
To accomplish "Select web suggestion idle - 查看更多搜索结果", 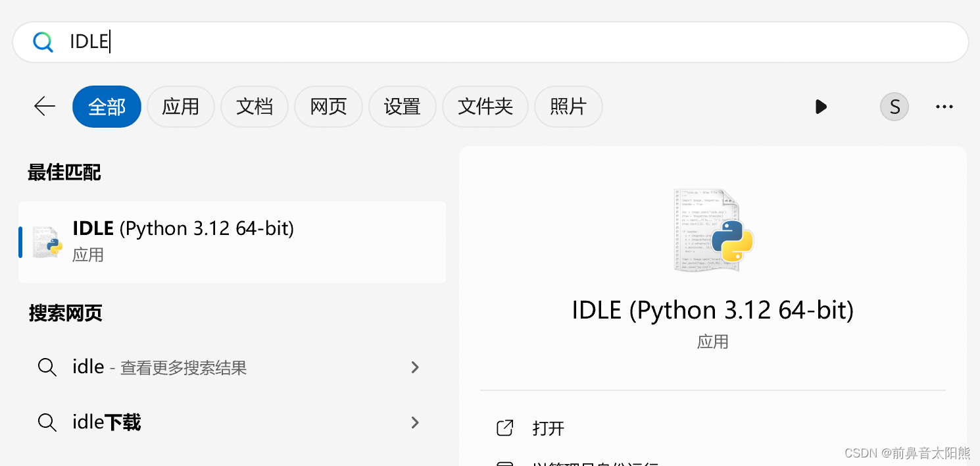I will tap(232, 367).
